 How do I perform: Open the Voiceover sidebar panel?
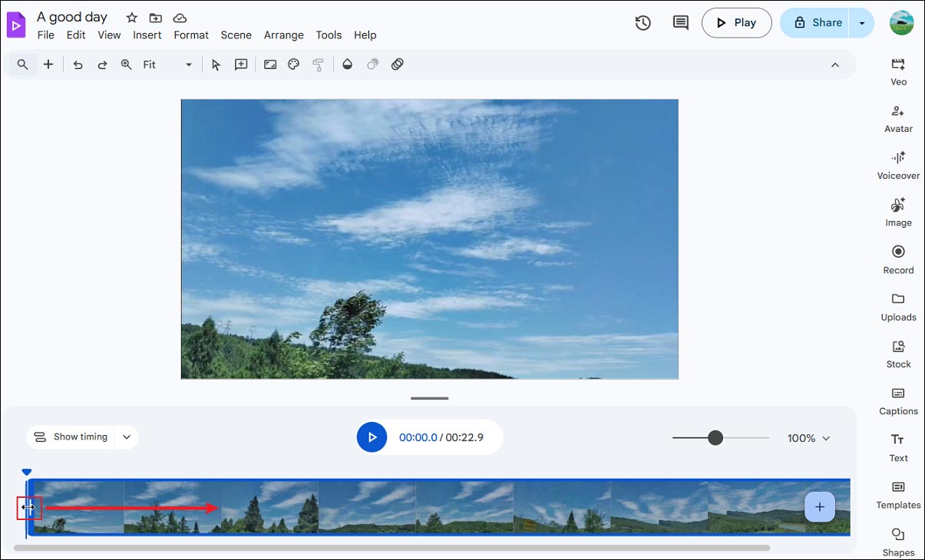point(897,165)
